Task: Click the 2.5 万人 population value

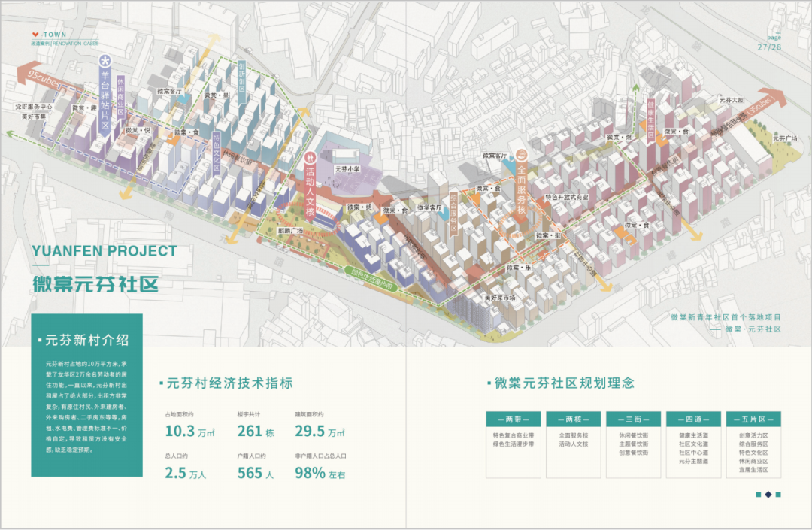Action: coord(186,473)
